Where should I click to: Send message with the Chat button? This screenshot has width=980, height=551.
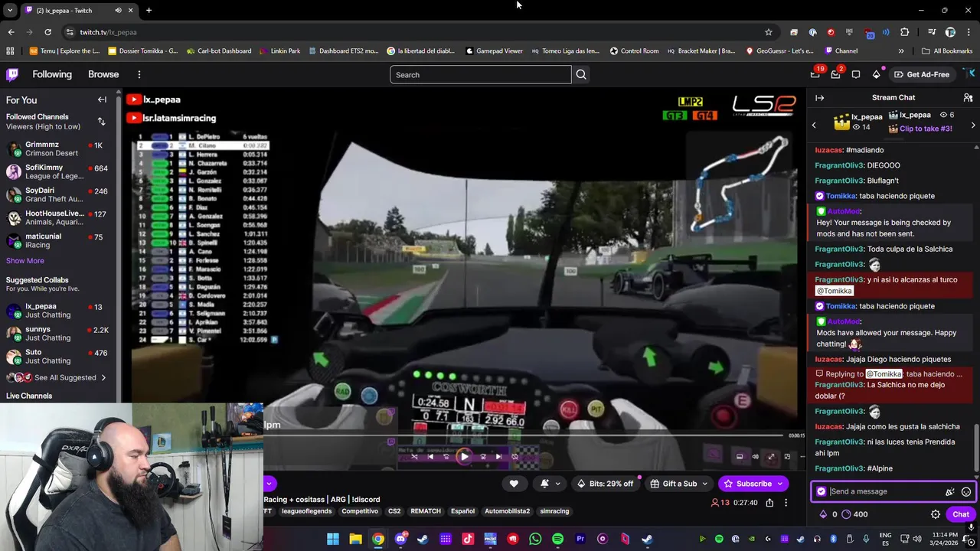[x=961, y=514]
